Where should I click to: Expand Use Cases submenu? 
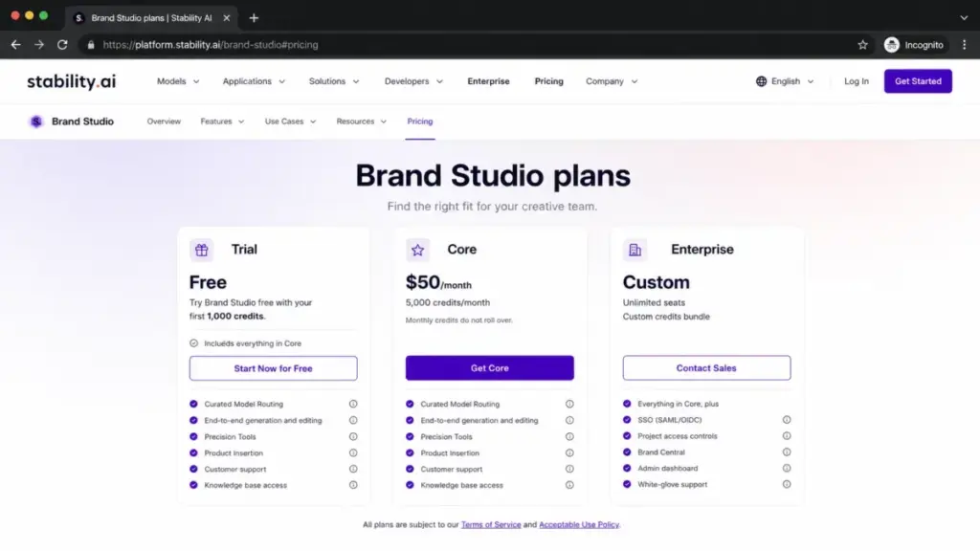pos(291,121)
